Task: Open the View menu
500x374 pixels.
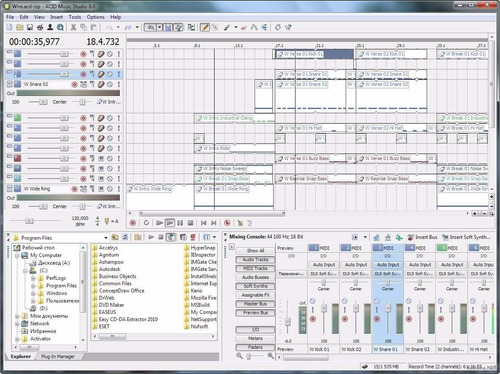Action: point(39,17)
